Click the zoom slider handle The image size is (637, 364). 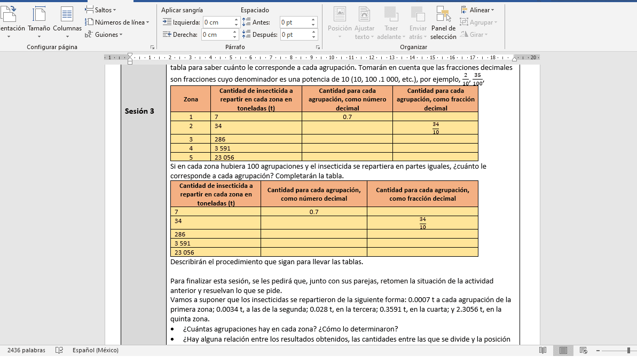[x=628, y=350]
